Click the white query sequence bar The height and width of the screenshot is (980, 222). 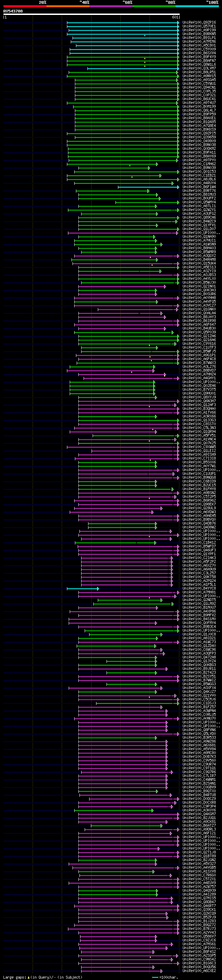pos(92,15)
